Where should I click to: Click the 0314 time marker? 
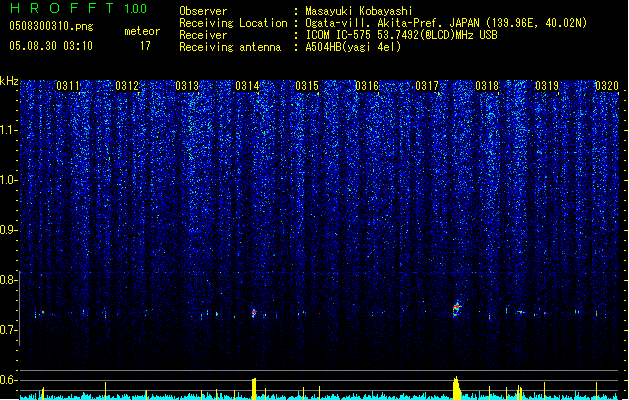(247, 86)
